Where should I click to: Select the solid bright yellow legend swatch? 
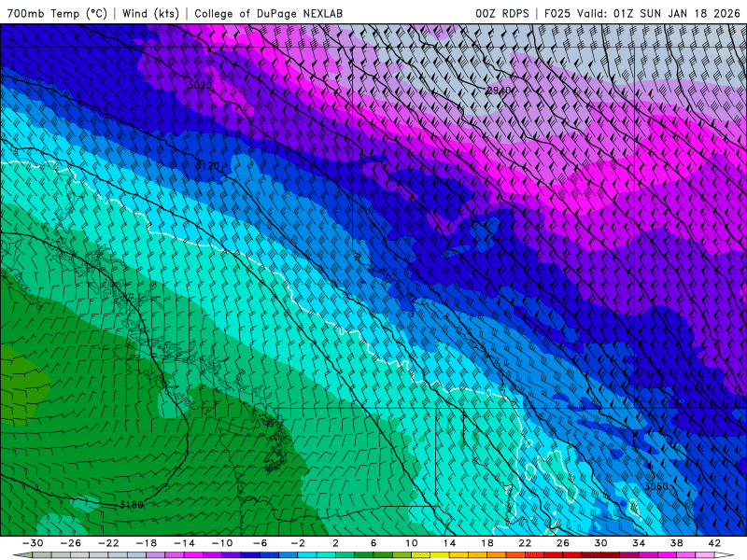click(440, 554)
